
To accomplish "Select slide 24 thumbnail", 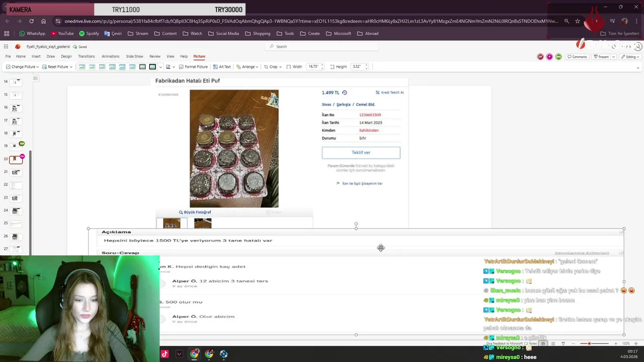I will click(16, 211).
